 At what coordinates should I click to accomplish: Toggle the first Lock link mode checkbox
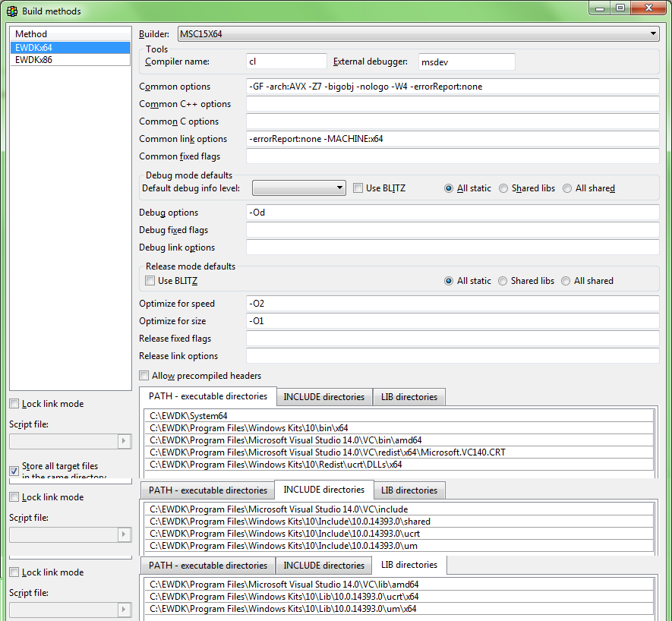(14, 404)
